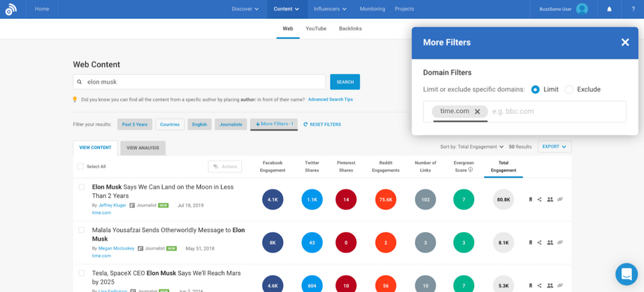Choose the Exclude radio option

point(569,89)
